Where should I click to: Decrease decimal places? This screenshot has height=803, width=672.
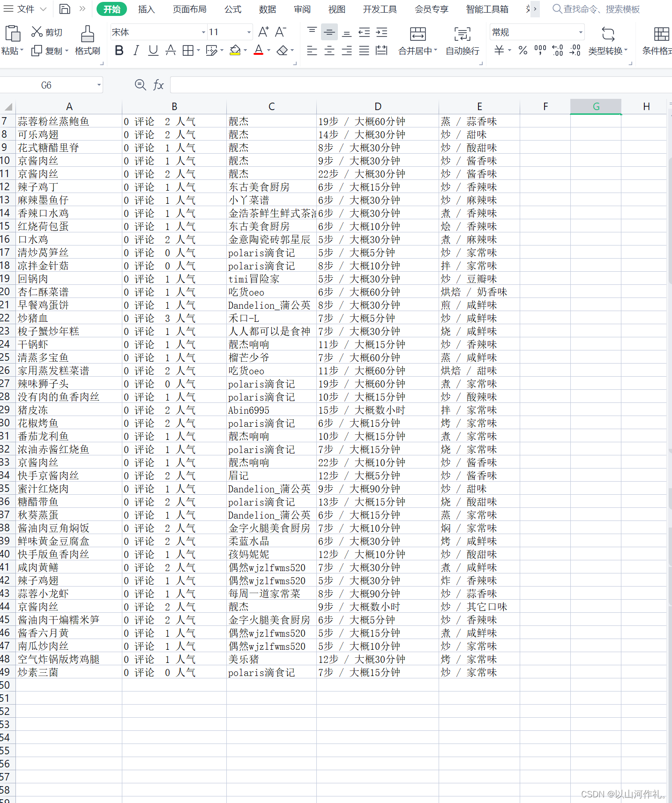click(575, 51)
